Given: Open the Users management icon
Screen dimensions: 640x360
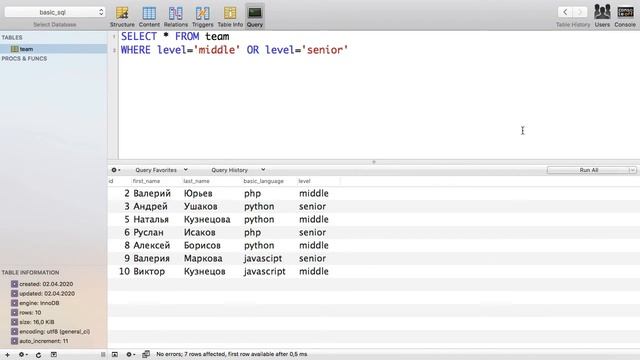Looking at the screenshot, I should click(x=602, y=16).
